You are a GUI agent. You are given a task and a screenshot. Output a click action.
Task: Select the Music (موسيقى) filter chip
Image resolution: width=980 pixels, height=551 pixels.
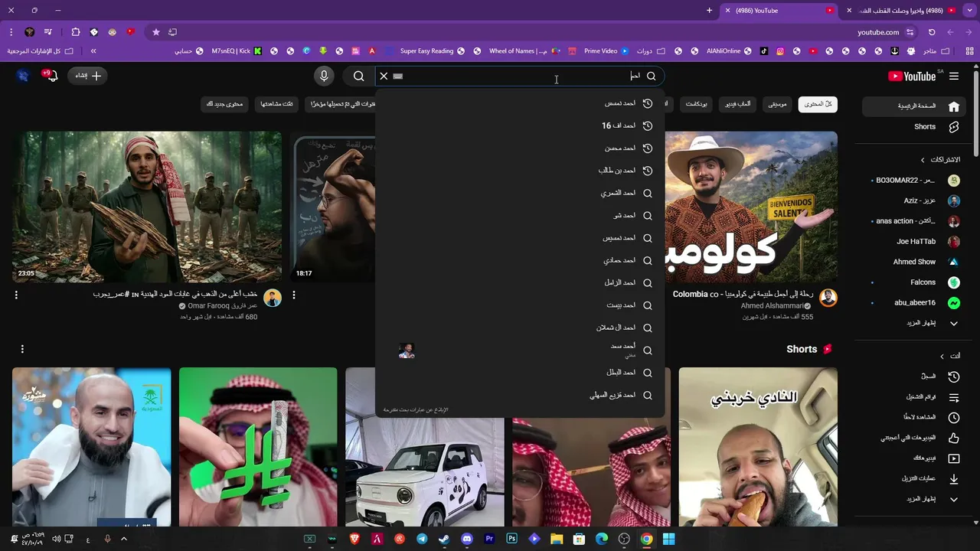778,104
